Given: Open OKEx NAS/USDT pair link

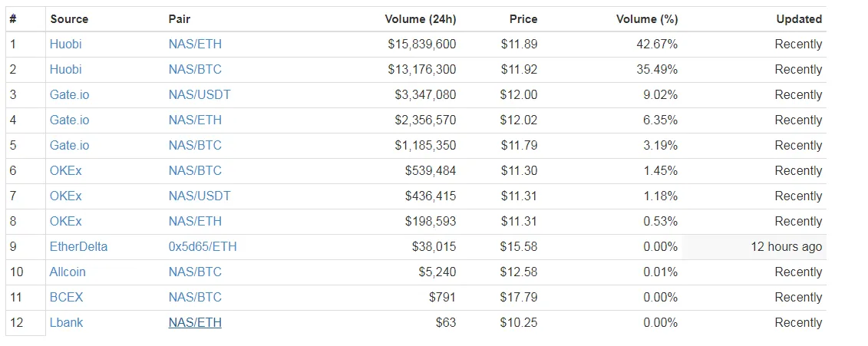Looking at the screenshot, I should pyautogui.click(x=200, y=196).
